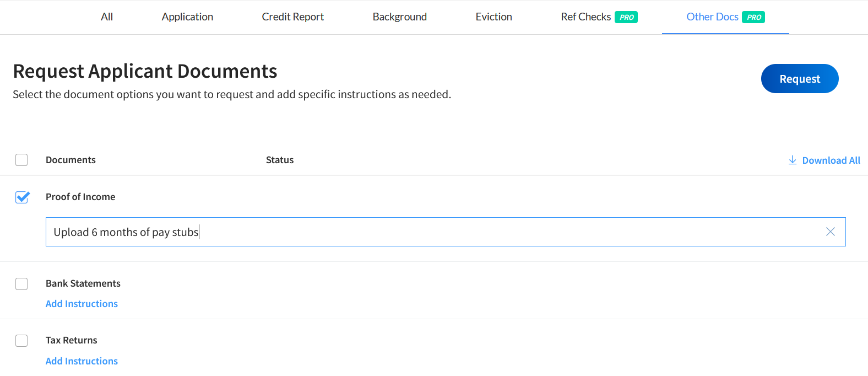Image resolution: width=868 pixels, height=376 pixels.
Task: Clear the Proof of Income instructions field
Action: point(831,232)
